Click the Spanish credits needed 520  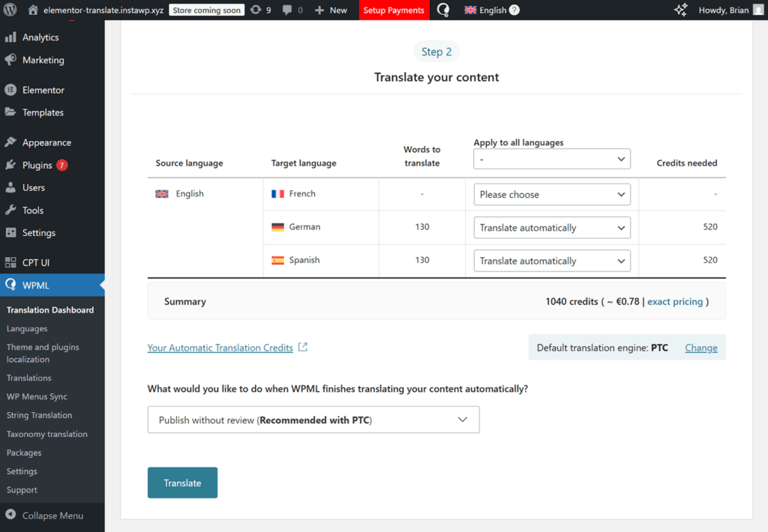tap(710, 260)
